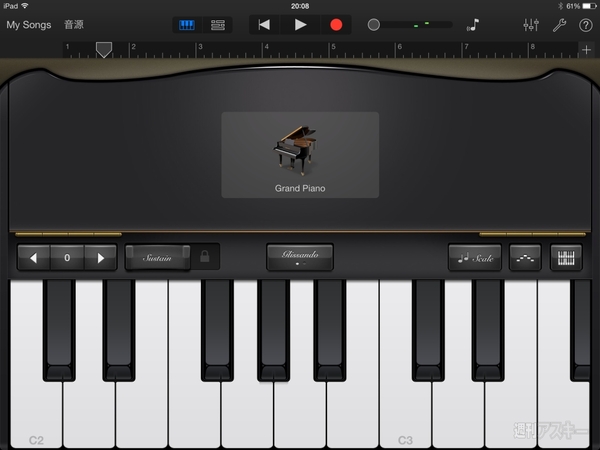Tap the Wi-Fi status icon

click(x=25, y=6)
